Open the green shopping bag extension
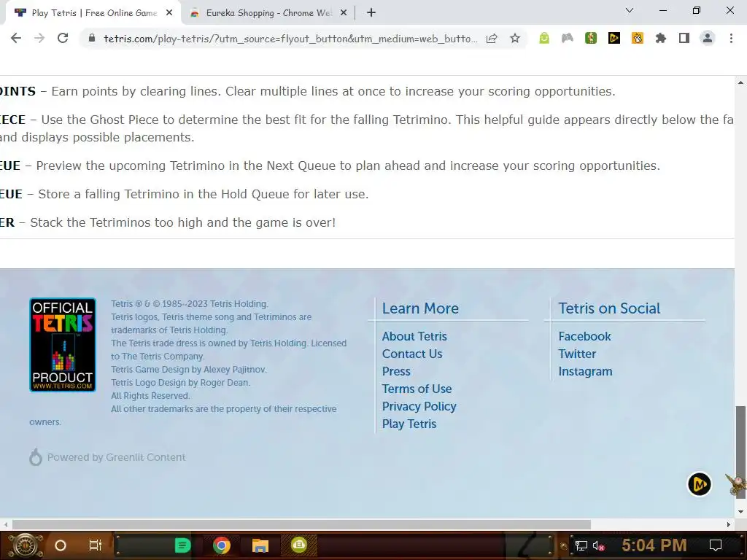This screenshot has width=747, height=560. tap(544, 38)
